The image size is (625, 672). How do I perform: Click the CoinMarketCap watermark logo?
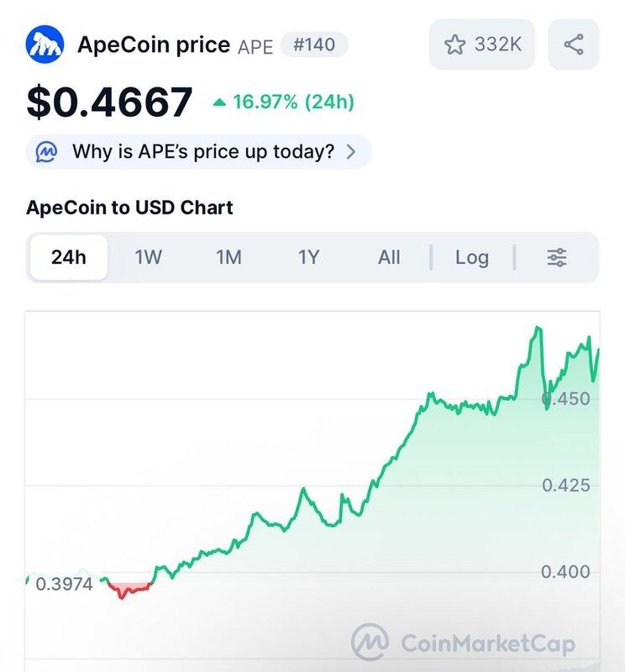pos(370,643)
